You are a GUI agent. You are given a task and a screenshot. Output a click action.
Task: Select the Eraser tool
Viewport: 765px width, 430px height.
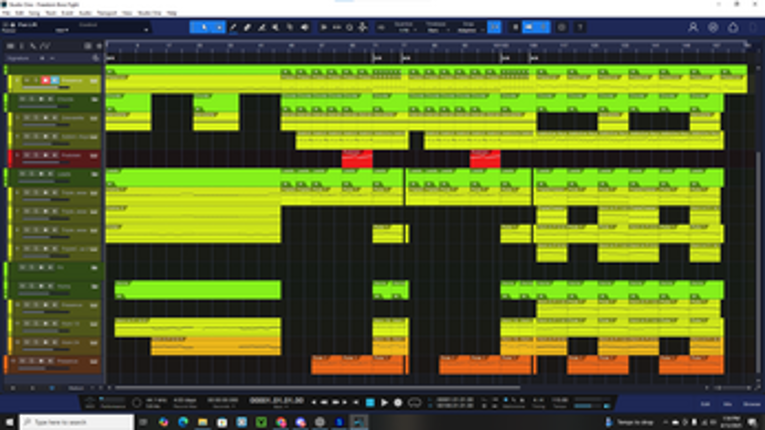[x=248, y=27]
